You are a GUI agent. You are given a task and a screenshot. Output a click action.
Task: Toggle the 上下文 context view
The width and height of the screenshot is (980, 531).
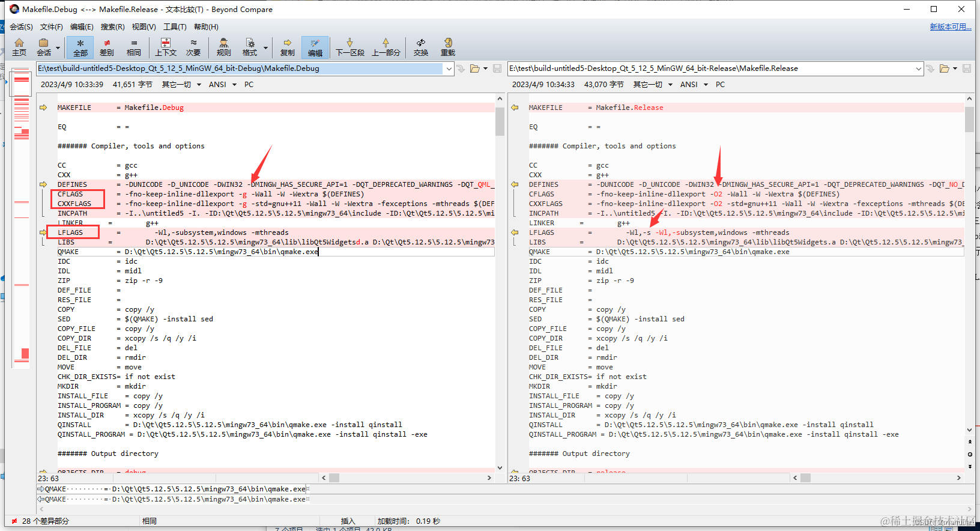point(166,47)
